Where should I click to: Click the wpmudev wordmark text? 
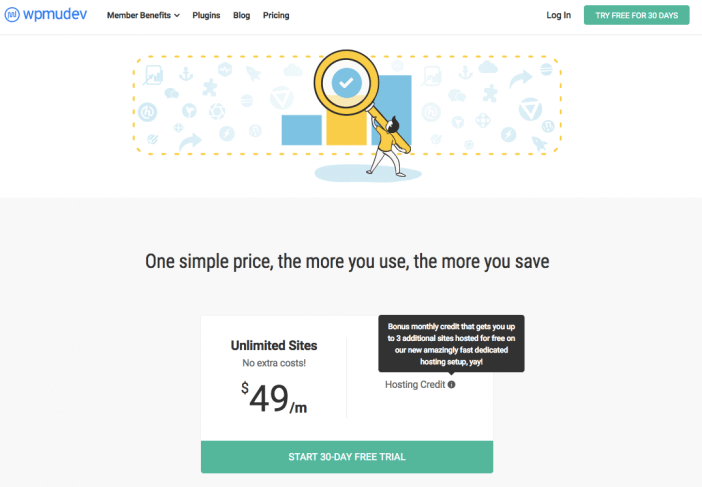pyautogui.click(x=55, y=15)
